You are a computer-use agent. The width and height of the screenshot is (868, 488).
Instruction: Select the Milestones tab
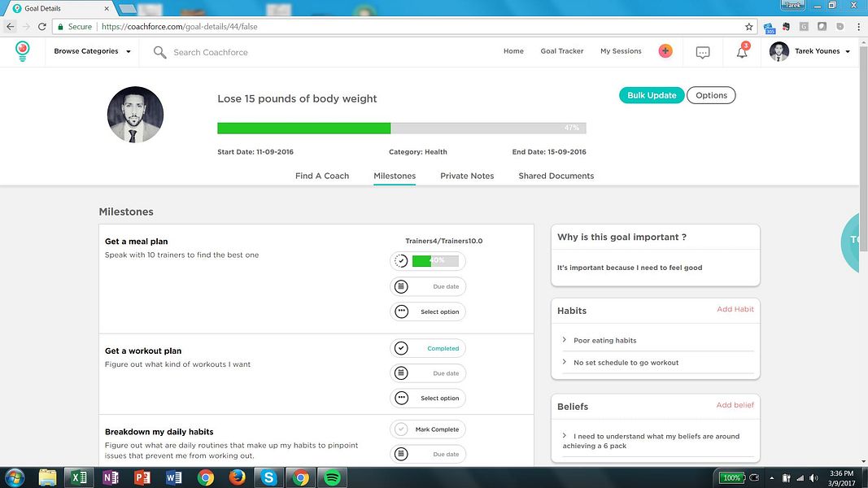[395, 176]
